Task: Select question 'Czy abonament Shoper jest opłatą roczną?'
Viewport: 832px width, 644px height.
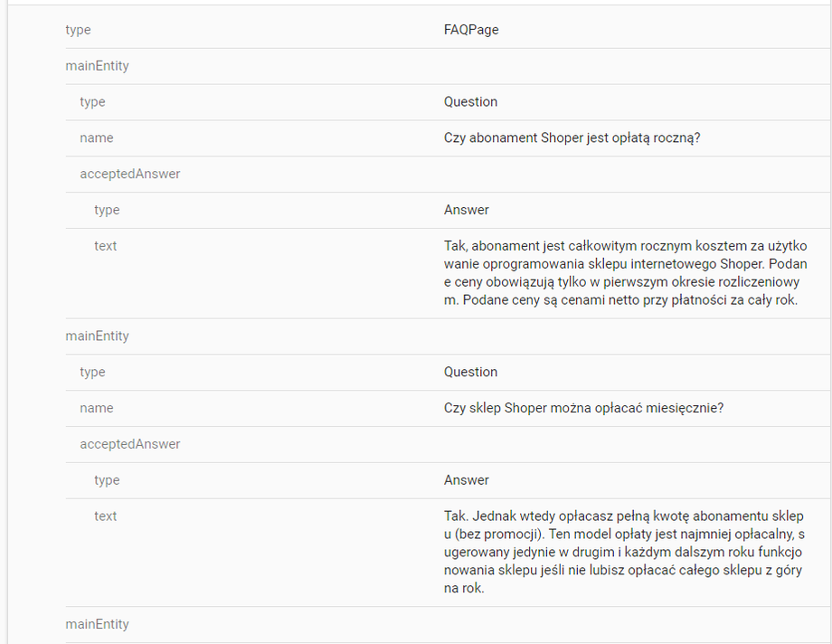Action: (572, 137)
